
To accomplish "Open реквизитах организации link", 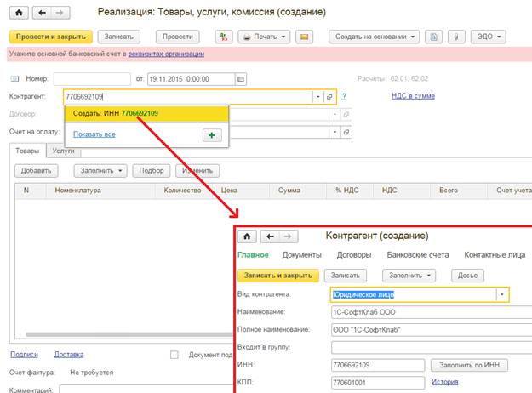I will 166,54.
